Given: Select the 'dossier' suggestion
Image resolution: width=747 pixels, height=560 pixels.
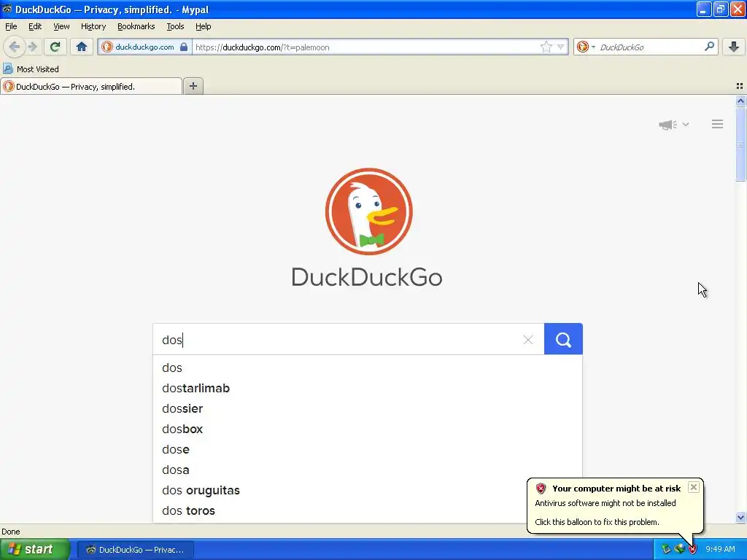Looking at the screenshot, I should pyautogui.click(x=368, y=408).
